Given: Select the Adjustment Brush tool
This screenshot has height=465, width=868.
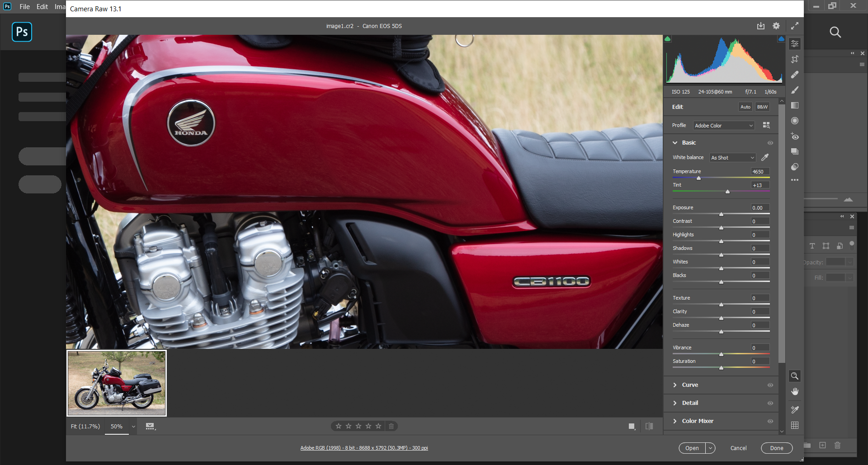Looking at the screenshot, I should [x=795, y=90].
